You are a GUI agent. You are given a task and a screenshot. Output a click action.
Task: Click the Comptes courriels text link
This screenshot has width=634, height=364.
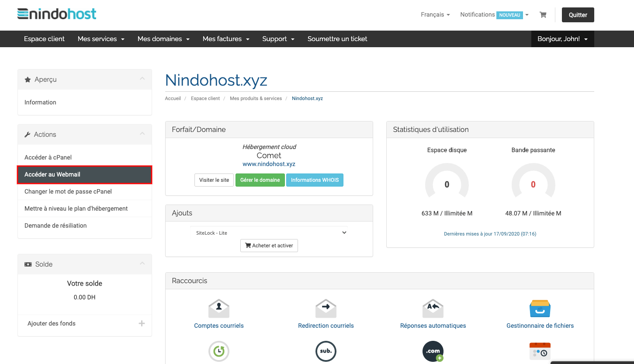219,326
